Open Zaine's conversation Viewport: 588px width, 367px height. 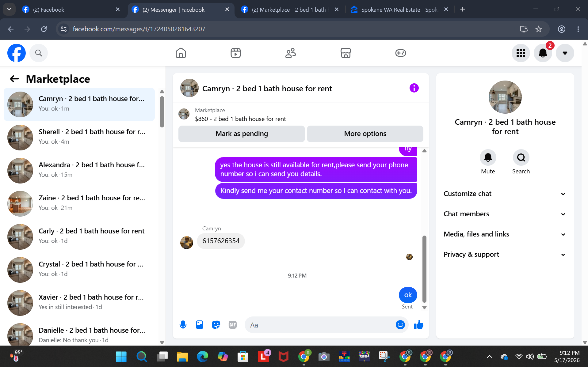point(79,204)
